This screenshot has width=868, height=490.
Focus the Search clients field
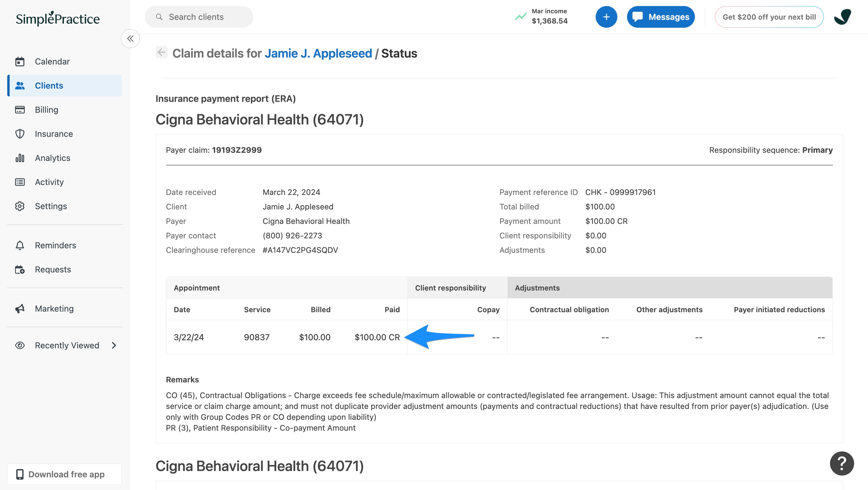[199, 17]
